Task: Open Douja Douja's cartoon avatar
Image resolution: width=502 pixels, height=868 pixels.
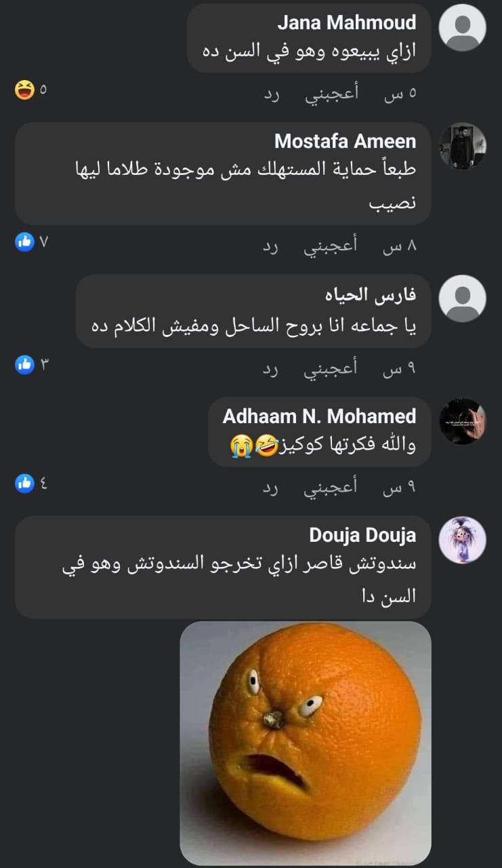Action: tap(463, 540)
